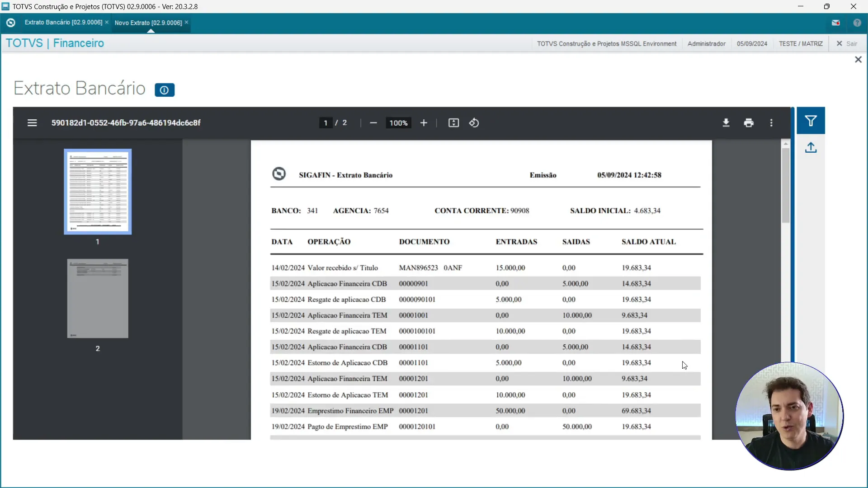This screenshot has width=868, height=488.
Task: Toggle the PDF sidebar hamburger menu
Action: click(x=32, y=123)
